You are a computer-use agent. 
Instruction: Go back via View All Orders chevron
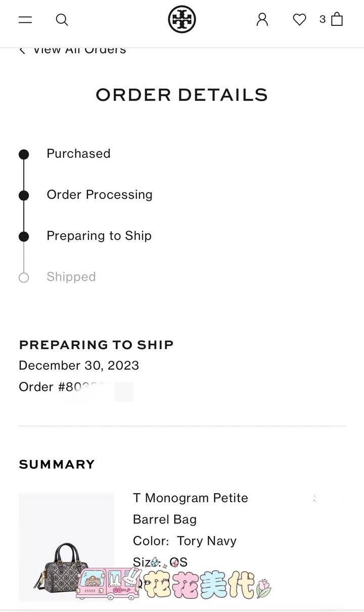pyautogui.click(x=22, y=50)
